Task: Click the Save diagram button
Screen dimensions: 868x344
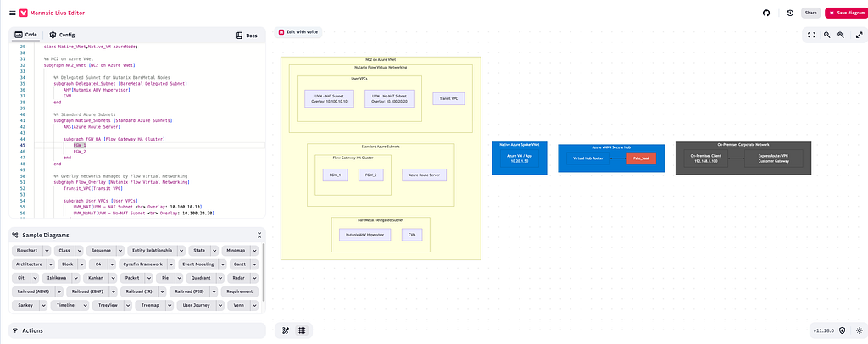Action: coord(846,13)
